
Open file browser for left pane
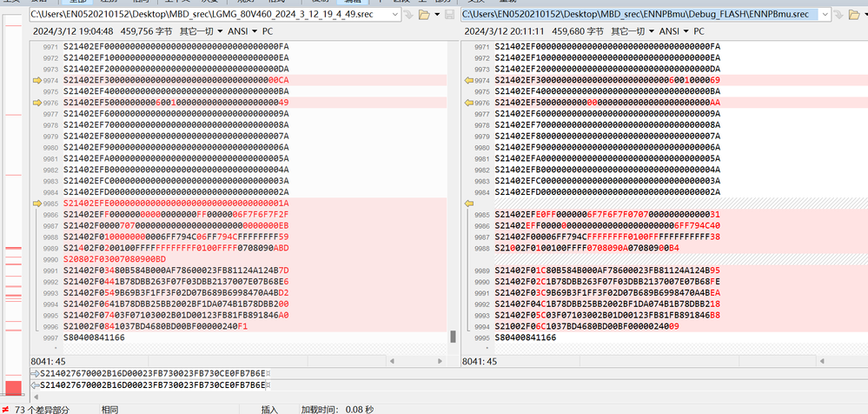click(425, 15)
